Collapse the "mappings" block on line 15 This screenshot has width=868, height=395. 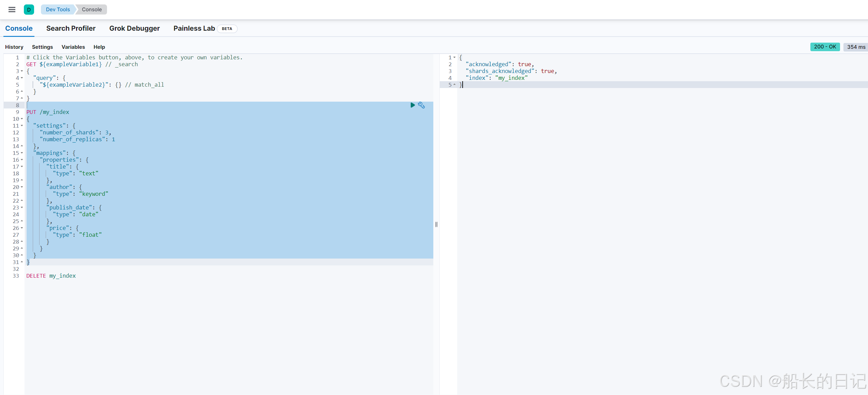tap(22, 153)
